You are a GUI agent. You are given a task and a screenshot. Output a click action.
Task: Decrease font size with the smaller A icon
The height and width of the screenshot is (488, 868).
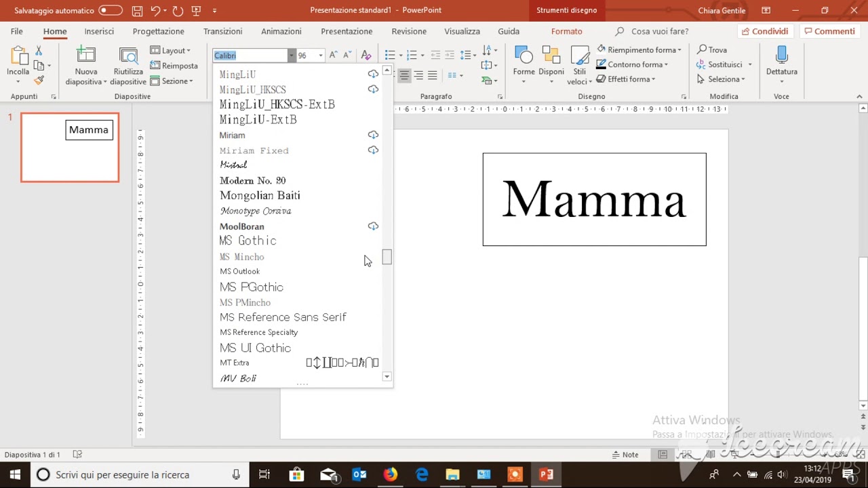[x=347, y=55]
